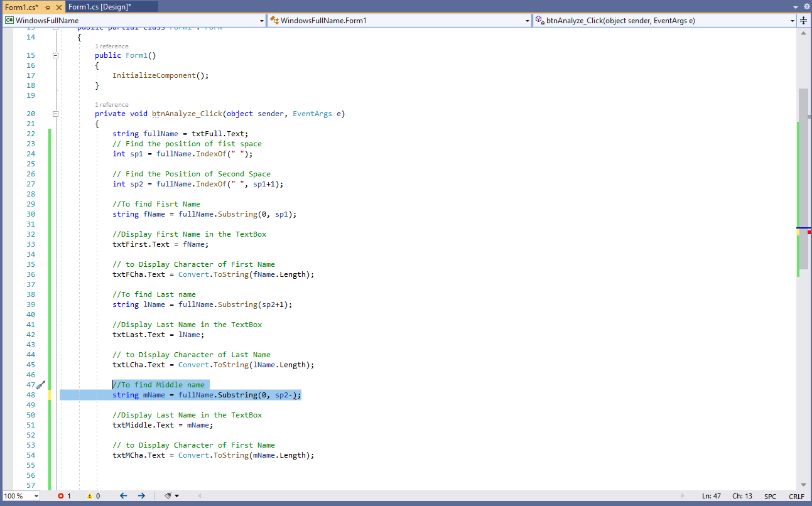Click the '1 reference' CodeLens above Form1()

pos(112,46)
